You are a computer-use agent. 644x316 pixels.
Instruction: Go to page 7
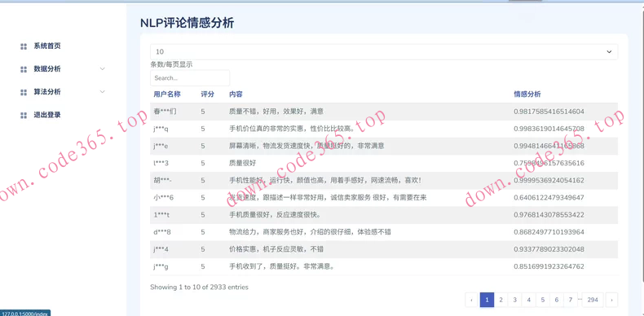pos(571,300)
